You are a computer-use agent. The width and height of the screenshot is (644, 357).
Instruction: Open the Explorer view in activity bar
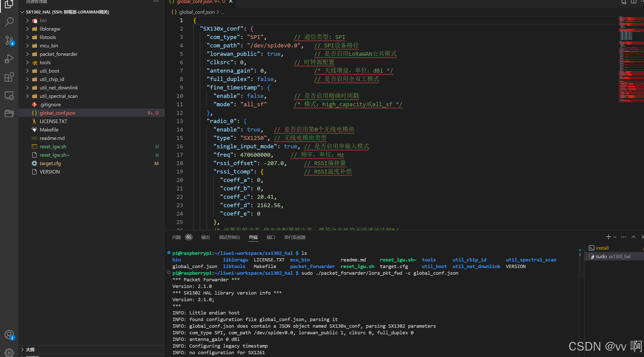9,4
